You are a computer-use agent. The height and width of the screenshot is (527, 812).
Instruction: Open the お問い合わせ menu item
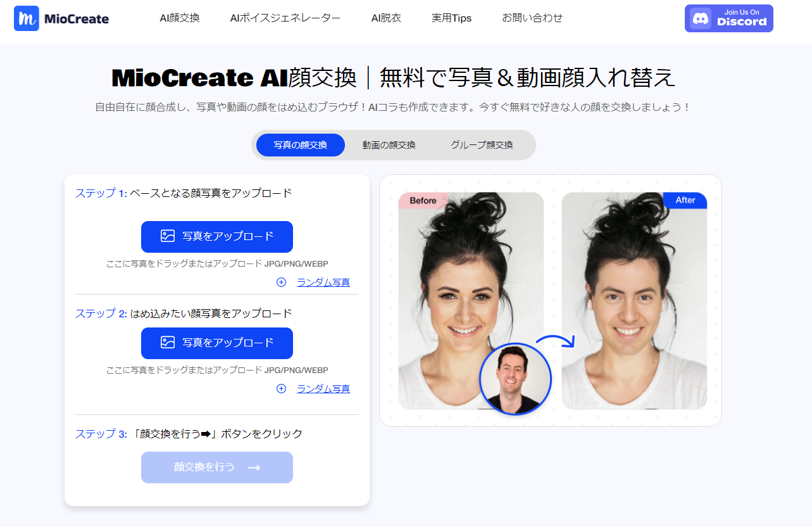click(532, 18)
